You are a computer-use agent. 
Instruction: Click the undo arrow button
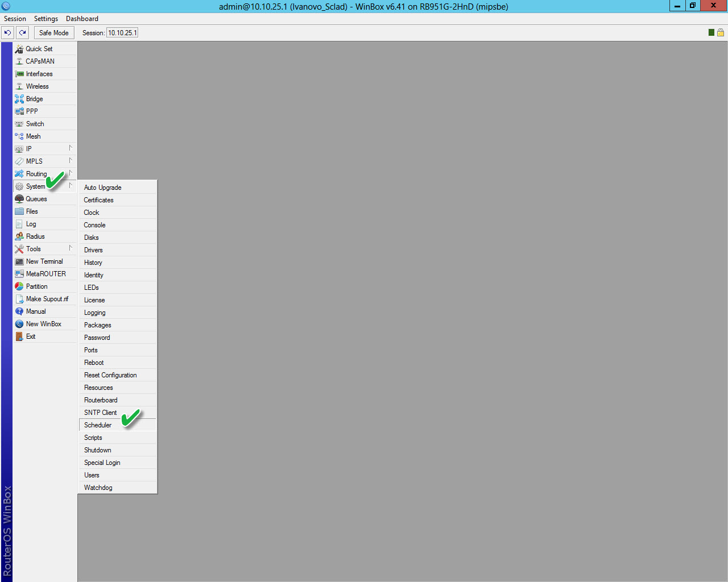pos(8,32)
